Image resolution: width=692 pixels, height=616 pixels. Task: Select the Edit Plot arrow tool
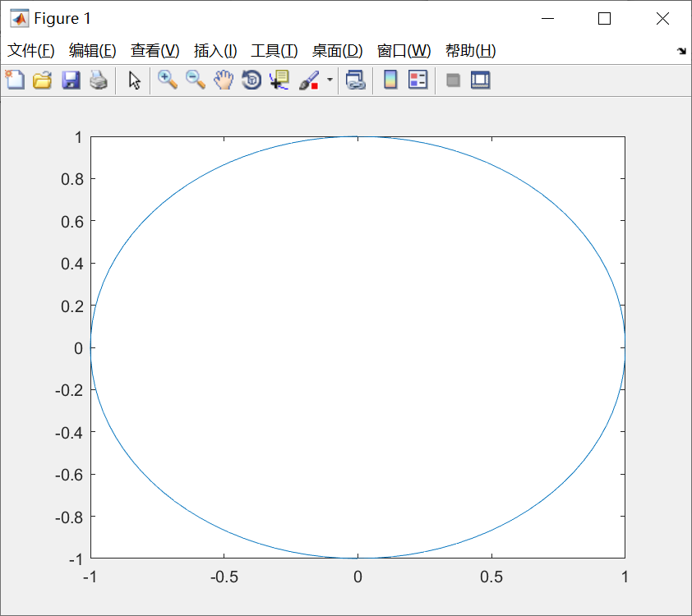coord(134,80)
